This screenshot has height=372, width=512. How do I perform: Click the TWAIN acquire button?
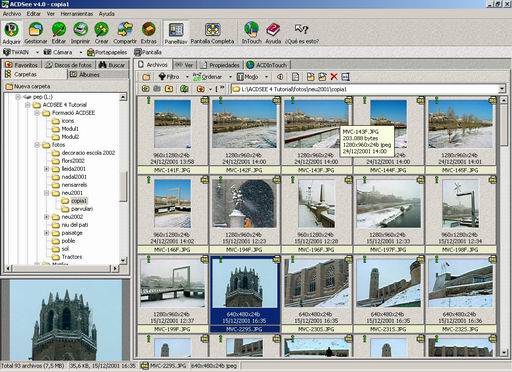point(17,52)
